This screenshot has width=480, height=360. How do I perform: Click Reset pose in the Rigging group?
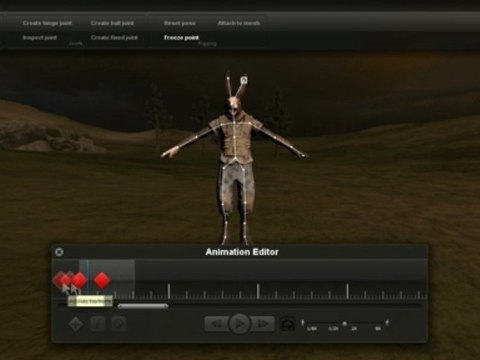[180, 23]
